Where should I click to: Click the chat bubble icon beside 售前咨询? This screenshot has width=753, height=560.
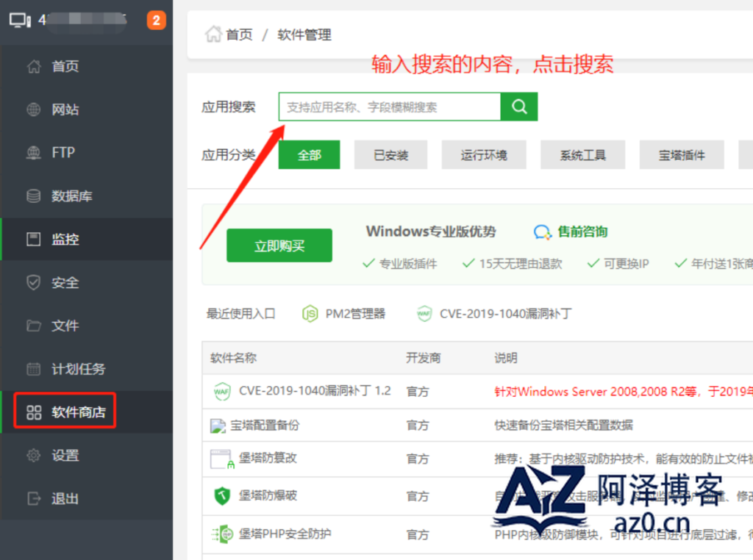click(x=543, y=232)
